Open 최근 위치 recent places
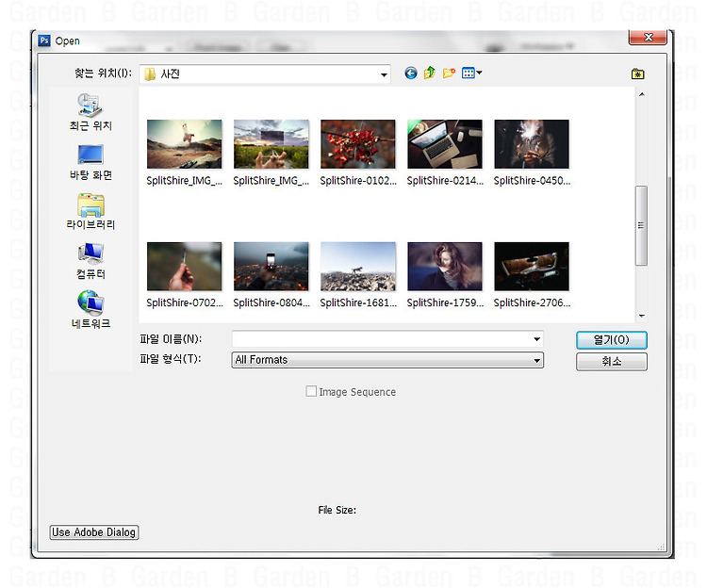 tap(90, 112)
